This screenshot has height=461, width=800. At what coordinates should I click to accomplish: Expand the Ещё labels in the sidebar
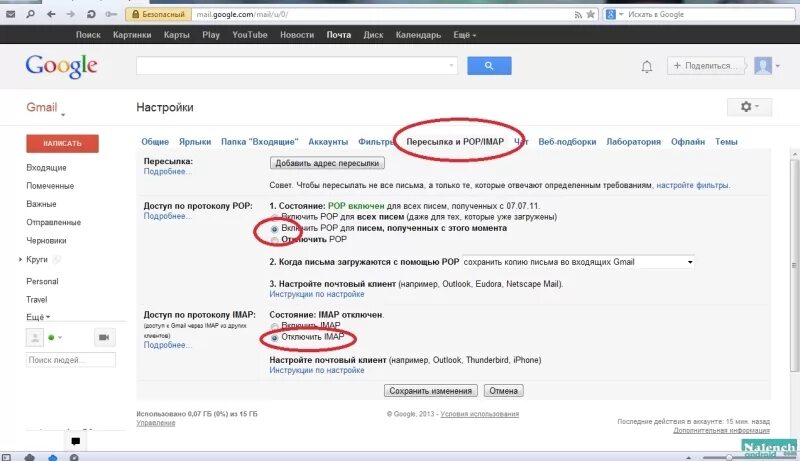tap(38, 317)
